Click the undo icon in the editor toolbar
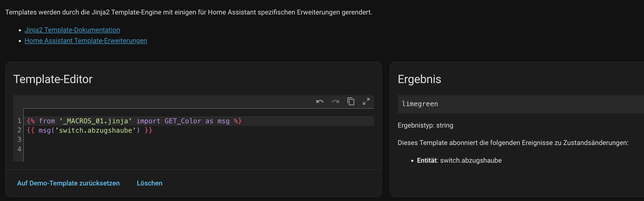 tap(320, 102)
